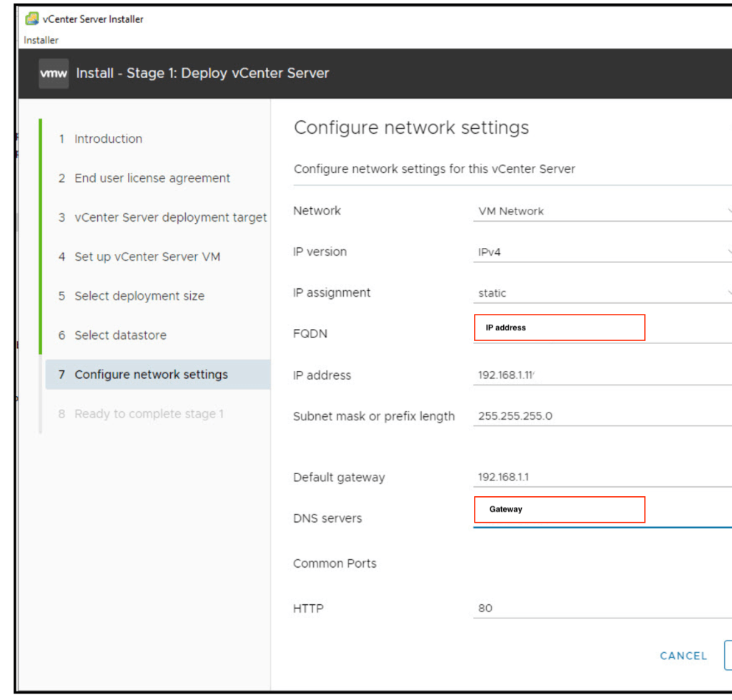Screen dimensions: 732x700
Task: Focus the IP address field with 192.168.1.11
Action: 602,375
